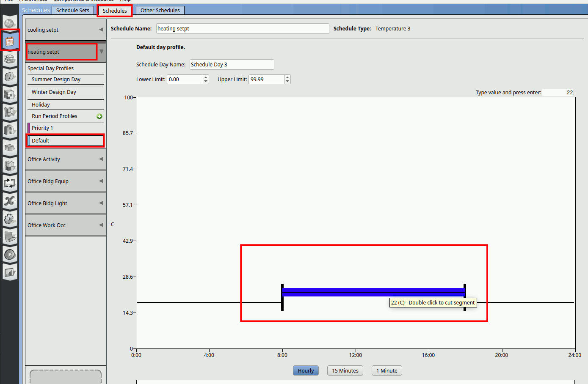Open the Other Schedules tab
This screenshot has width=588, height=384.
pyautogui.click(x=160, y=10)
